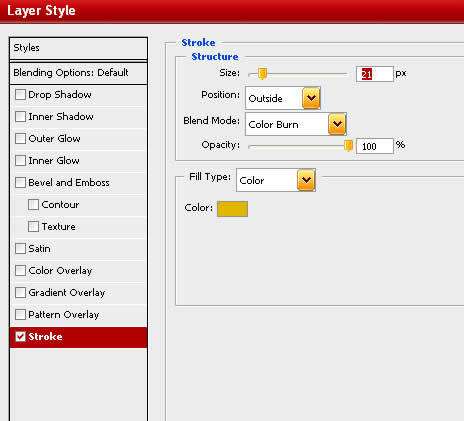This screenshot has height=421, width=464.
Task: Select the Gradient Overlay entry
Action: [x=79, y=293]
